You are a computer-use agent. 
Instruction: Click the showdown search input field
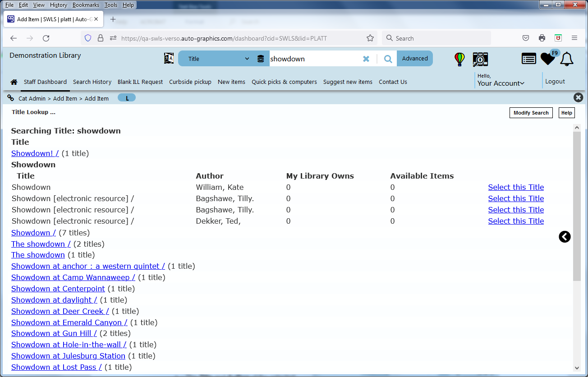point(315,59)
